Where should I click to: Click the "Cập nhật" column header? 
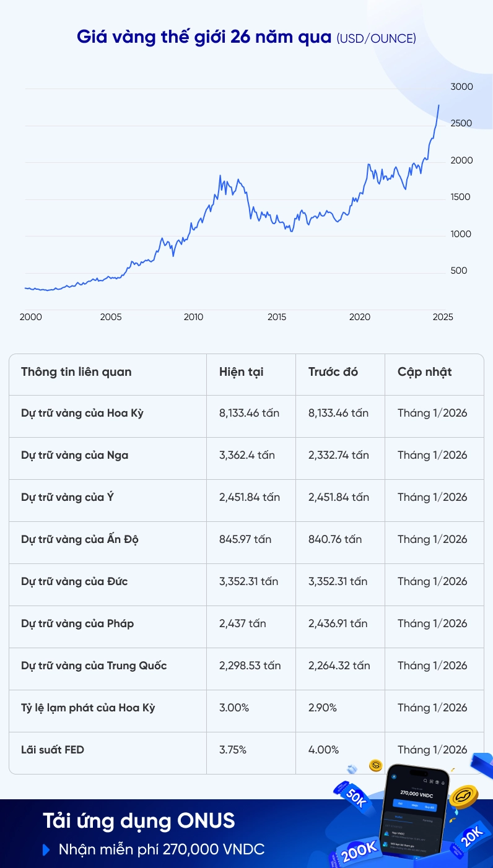424,372
